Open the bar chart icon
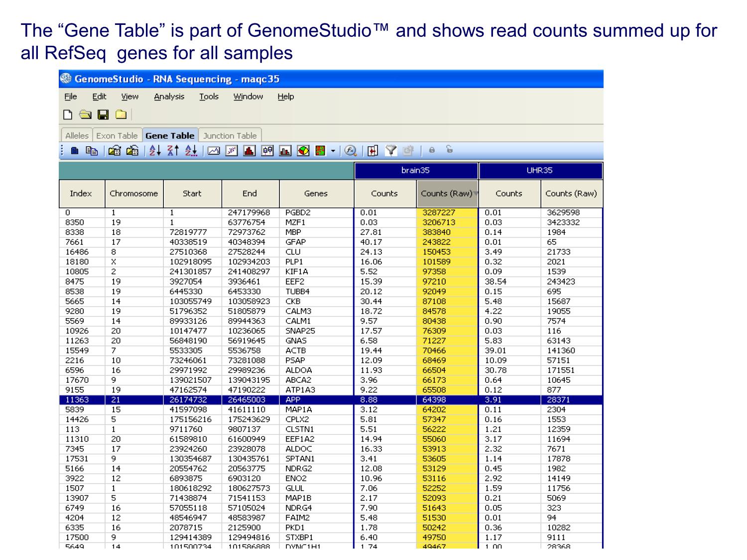 285,151
